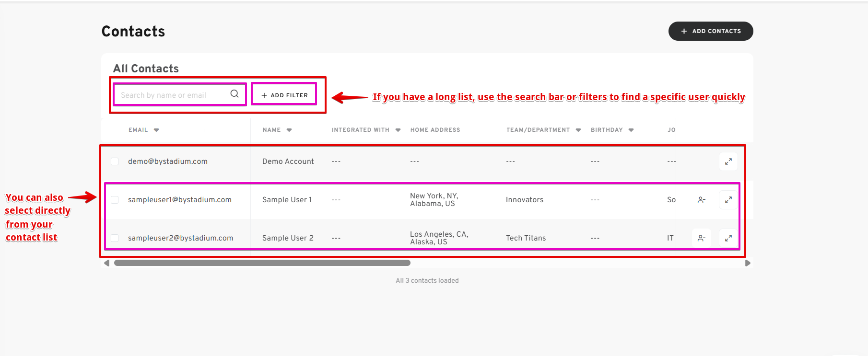
Task: Click the plus icon in Add Contacts button
Action: (x=684, y=31)
